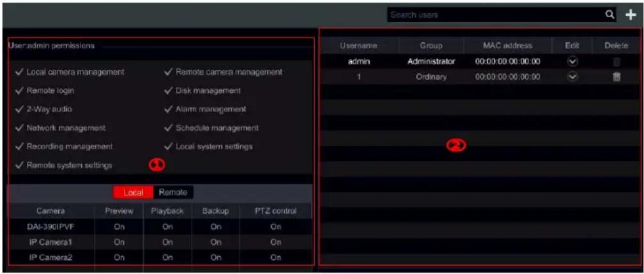
Task: Select username 1 in user list
Action: point(359,77)
